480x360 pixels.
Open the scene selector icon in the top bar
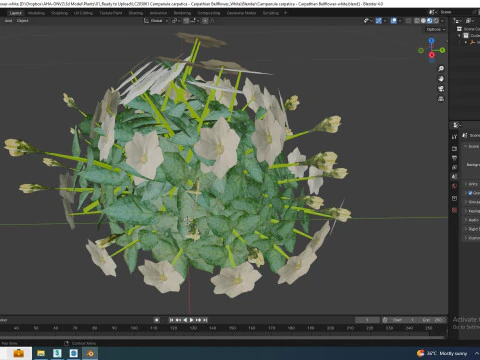pyautogui.click(x=432, y=12)
